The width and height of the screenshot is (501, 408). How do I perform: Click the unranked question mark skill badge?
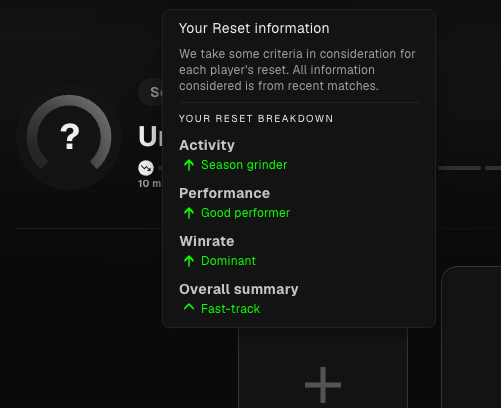[x=69, y=136]
